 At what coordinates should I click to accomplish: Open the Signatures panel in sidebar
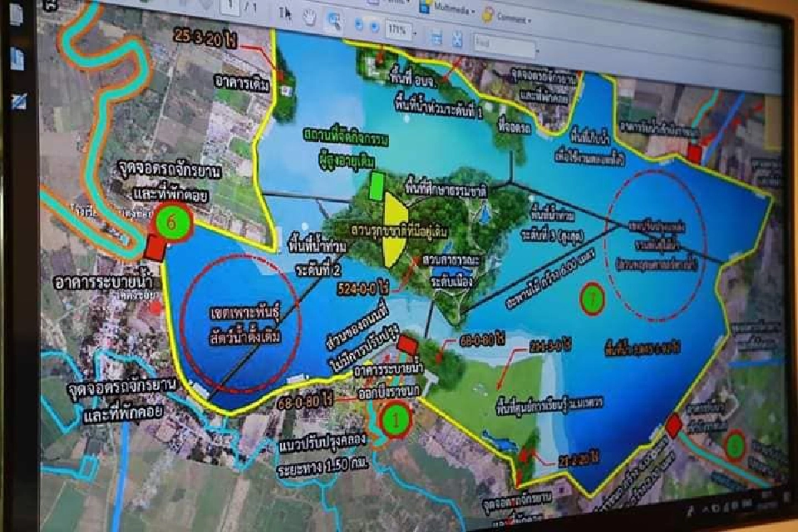[17, 101]
